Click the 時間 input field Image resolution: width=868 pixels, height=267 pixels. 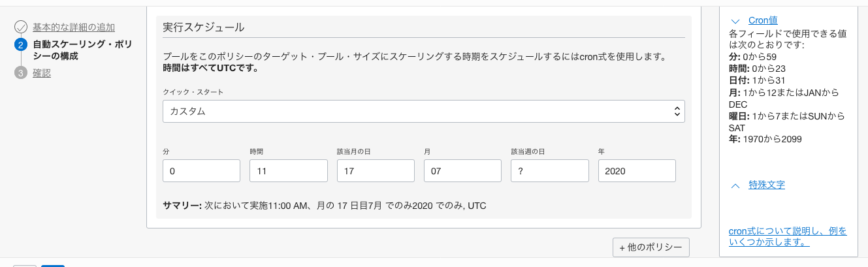288,171
